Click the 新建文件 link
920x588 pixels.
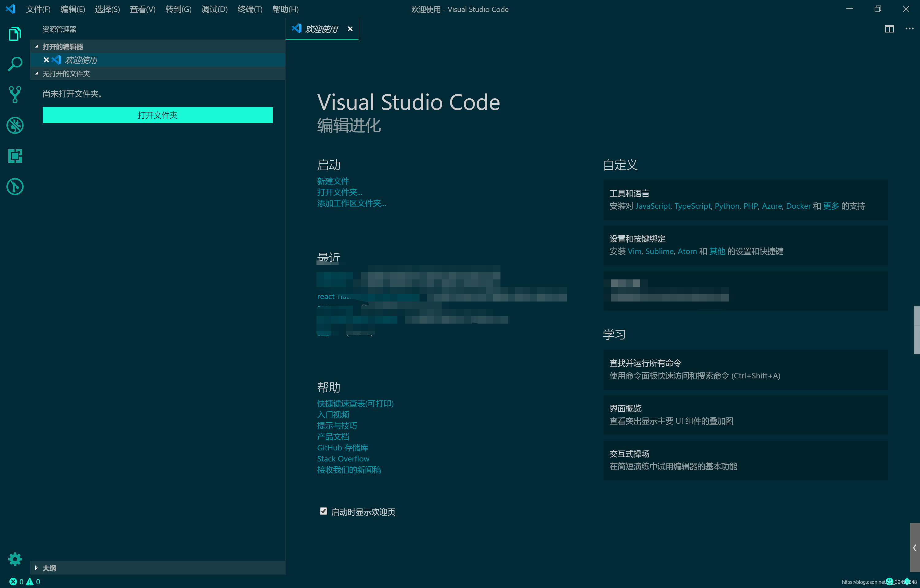click(x=333, y=181)
